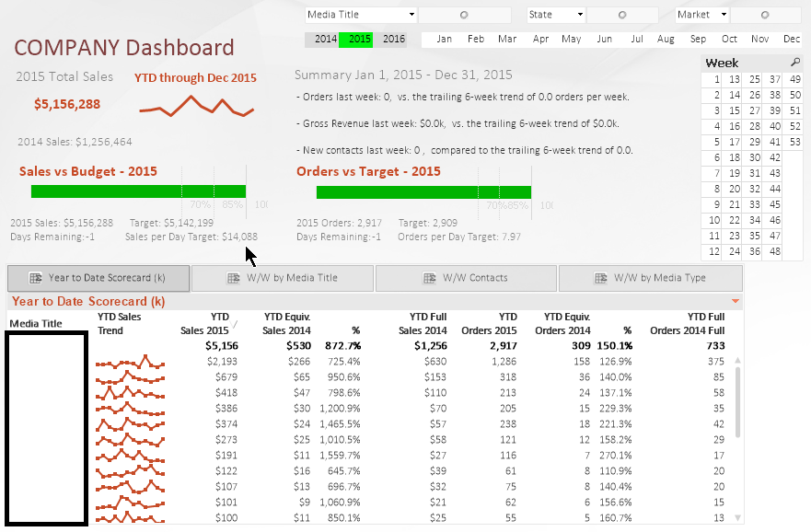This screenshot has height=532, width=811.
Task: Click the table icon on W/W by Media Type
Action: [x=604, y=278]
